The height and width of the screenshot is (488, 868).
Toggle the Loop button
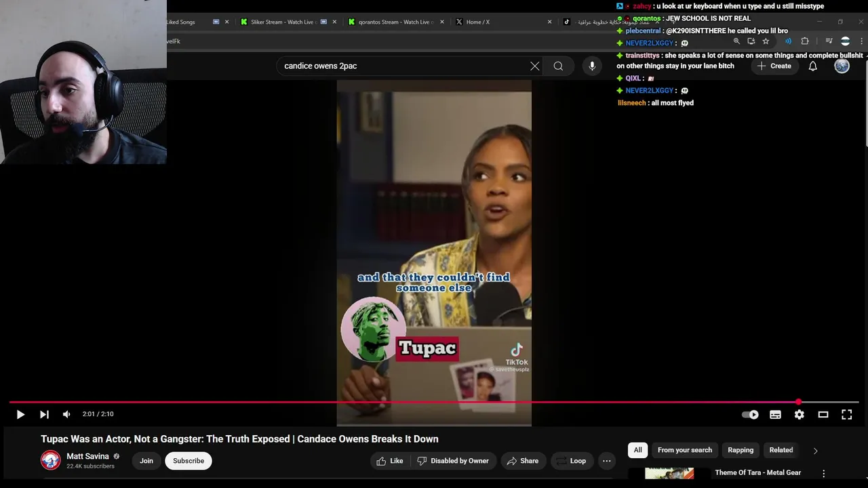click(x=571, y=461)
